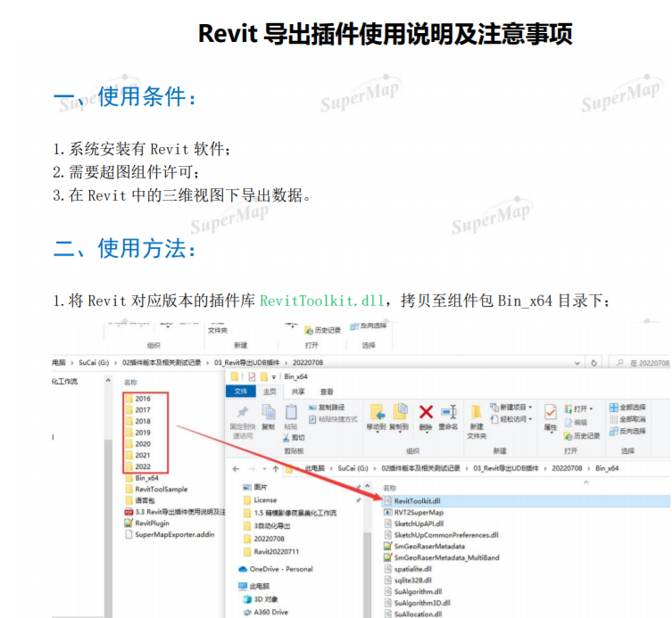Open the 打开 dropdown in the ribbon
The image size is (672, 618).
[578, 408]
